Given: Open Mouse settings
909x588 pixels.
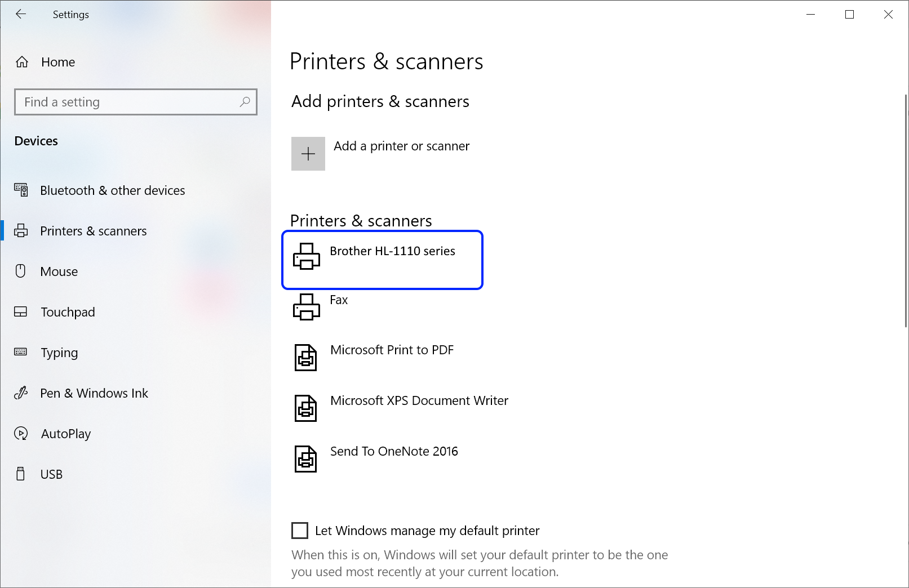Looking at the screenshot, I should [x=59, y=271].
